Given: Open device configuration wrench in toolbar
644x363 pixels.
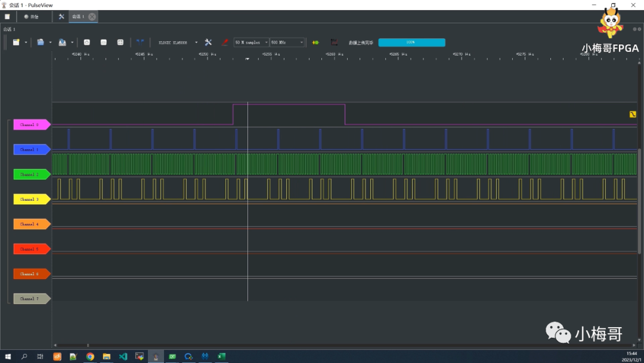Looking at the screenshot, I should tap(208, 42).
